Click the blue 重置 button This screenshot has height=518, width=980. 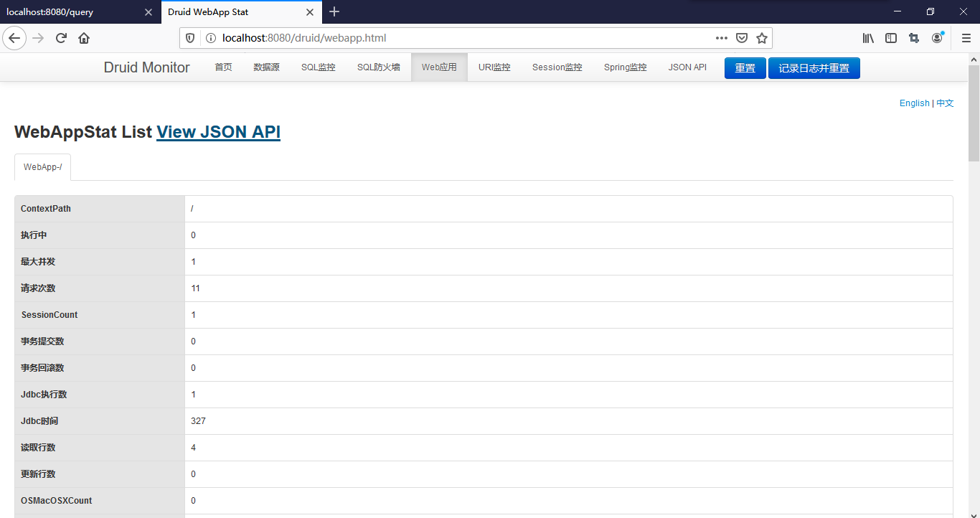745,68
